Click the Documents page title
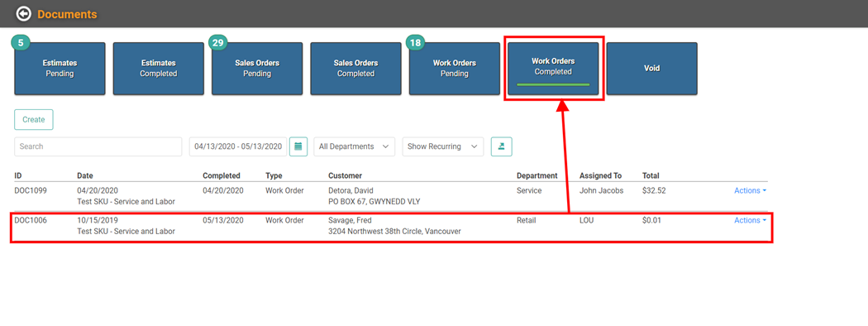Viewport: 868px width, 326px height. [x=67, y=14]
